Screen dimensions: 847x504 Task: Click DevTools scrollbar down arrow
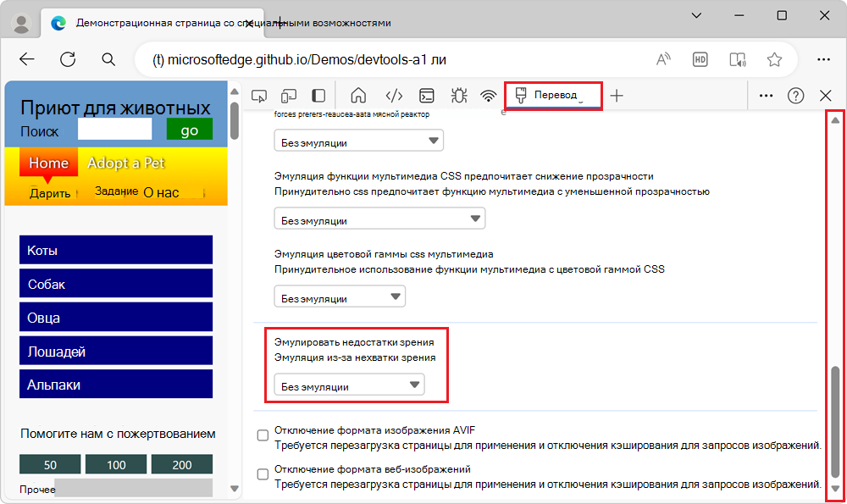pyautogui.click(x=835, y=489)
